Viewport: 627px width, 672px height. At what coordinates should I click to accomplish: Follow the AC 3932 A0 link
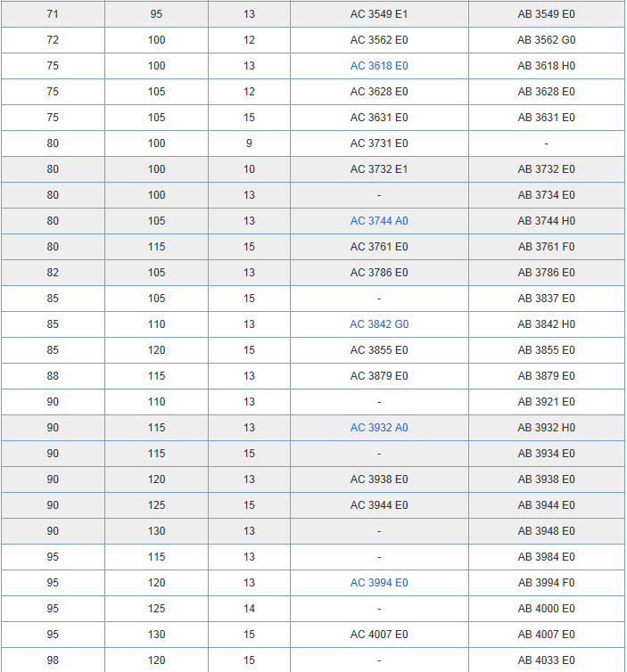pyautogui.click(x=379, y=428)
